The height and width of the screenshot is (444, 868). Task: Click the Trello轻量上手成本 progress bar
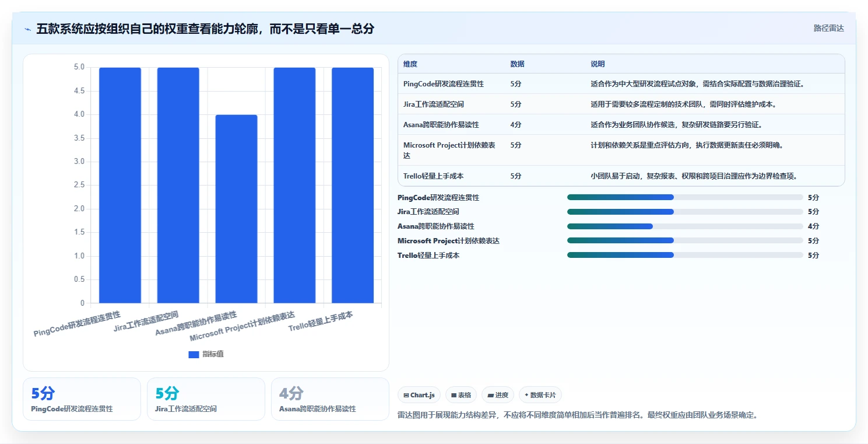685,255
